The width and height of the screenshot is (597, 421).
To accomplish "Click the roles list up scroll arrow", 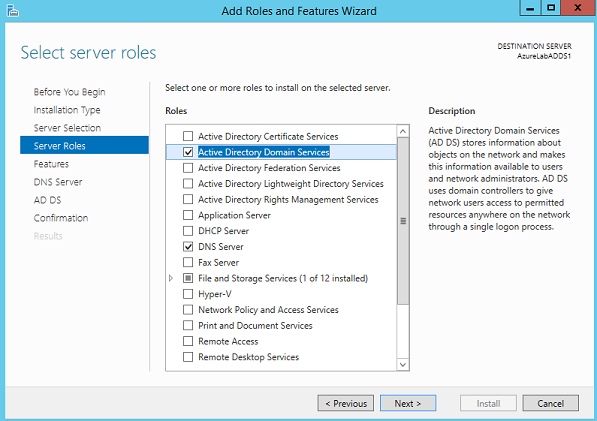I will [x=403, y=131].
